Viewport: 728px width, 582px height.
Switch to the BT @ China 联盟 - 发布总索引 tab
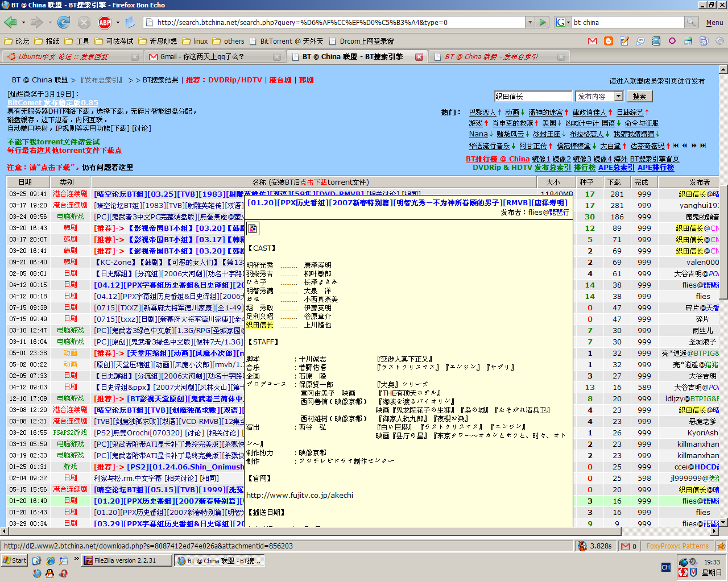(x=498, y=56)
